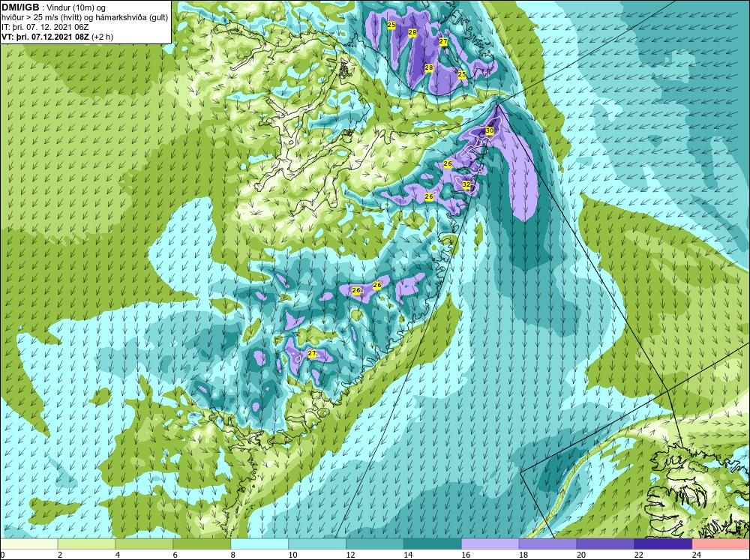
Task: Click the 'VT: þri. 07.12.2021 08Z' valid time
Action: point(45,37)
